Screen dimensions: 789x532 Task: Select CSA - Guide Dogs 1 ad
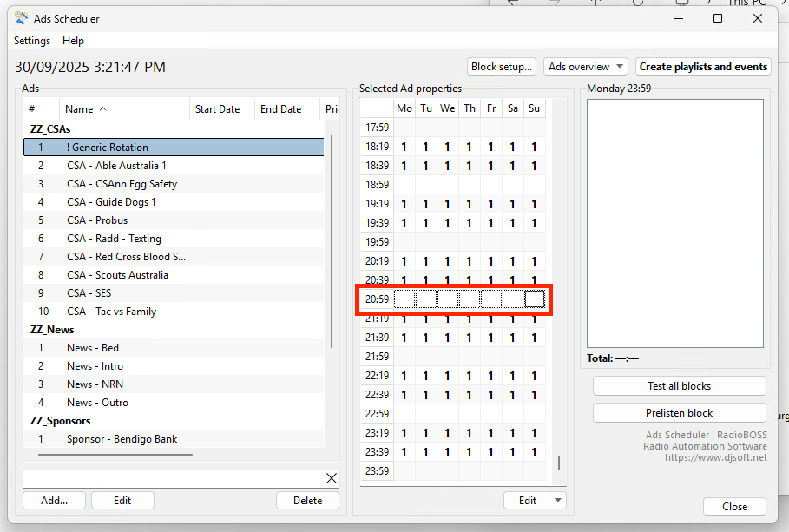click(111, 202)
